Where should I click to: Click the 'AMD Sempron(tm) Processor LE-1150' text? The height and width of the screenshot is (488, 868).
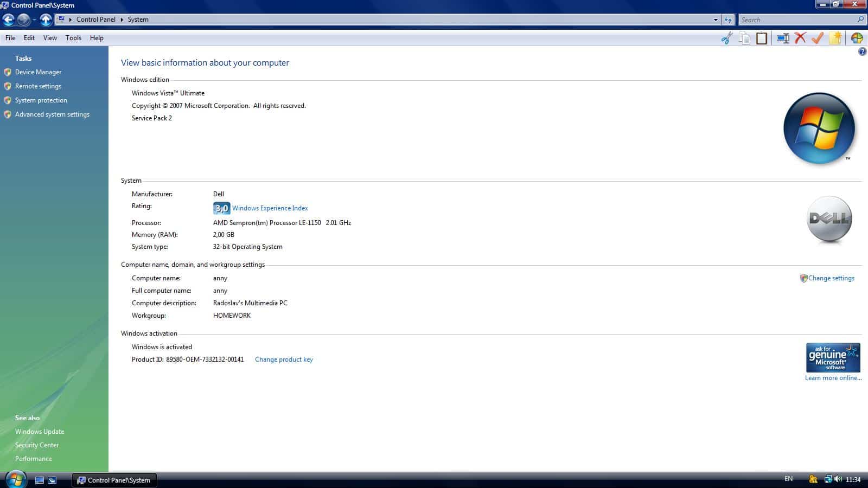267,223
